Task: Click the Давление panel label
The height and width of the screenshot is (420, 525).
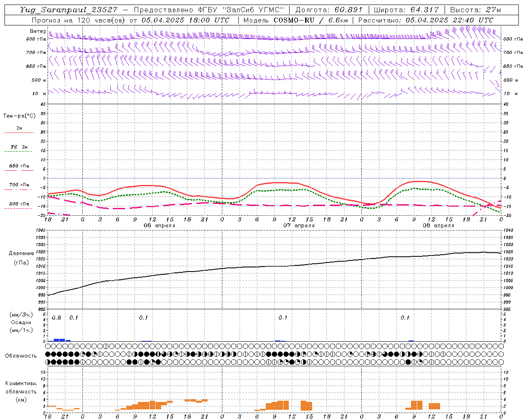Action: point(21,253)
